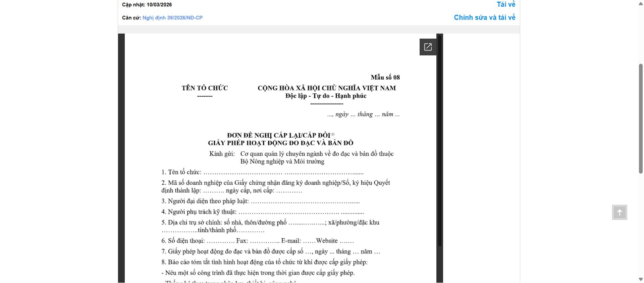Click '3. Người đại diện theo pháp luật' line
Screen dimensions: 644x283
[261, 201]
